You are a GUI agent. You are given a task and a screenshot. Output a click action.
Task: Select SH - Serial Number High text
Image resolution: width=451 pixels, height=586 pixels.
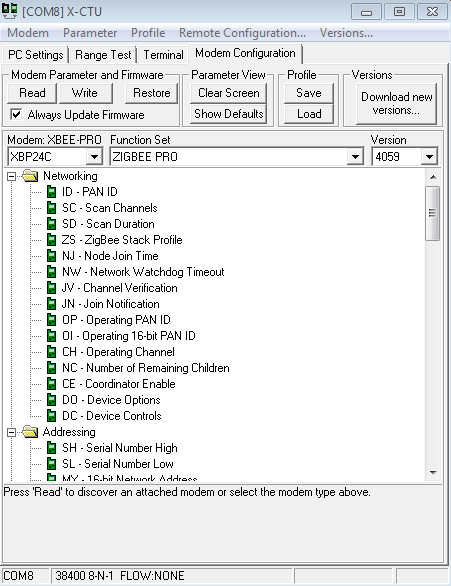pyautogui.click(x=120, y=448)
